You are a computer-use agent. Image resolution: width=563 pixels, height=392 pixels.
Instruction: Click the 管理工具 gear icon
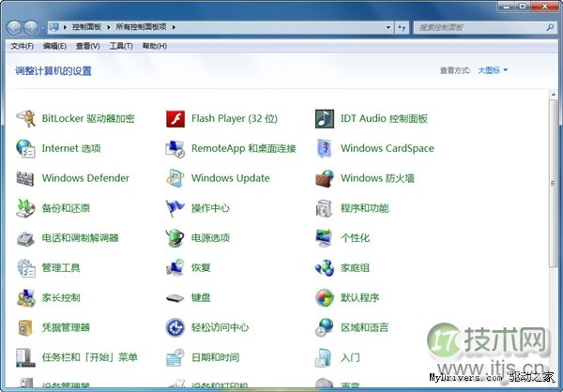coord(26,267)
